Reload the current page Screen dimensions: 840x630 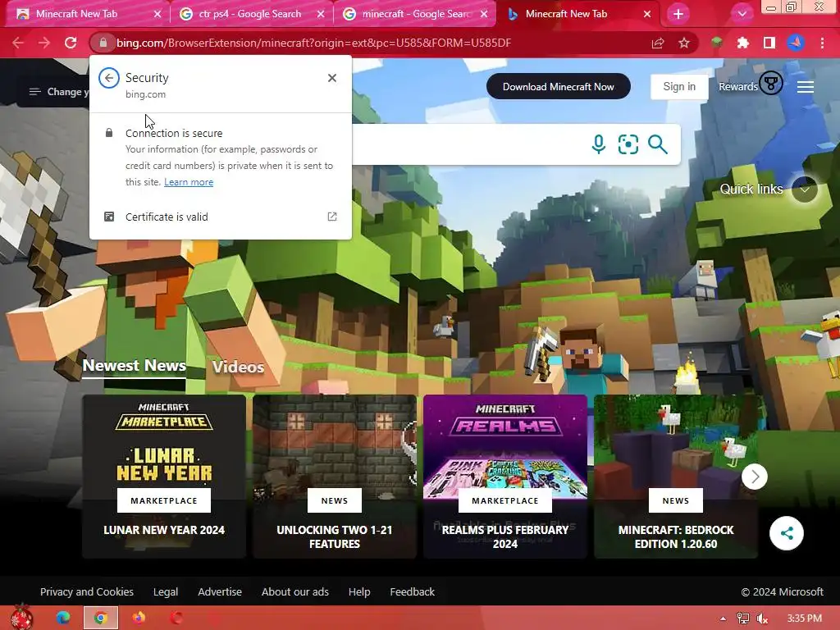(x=71, y=43)
